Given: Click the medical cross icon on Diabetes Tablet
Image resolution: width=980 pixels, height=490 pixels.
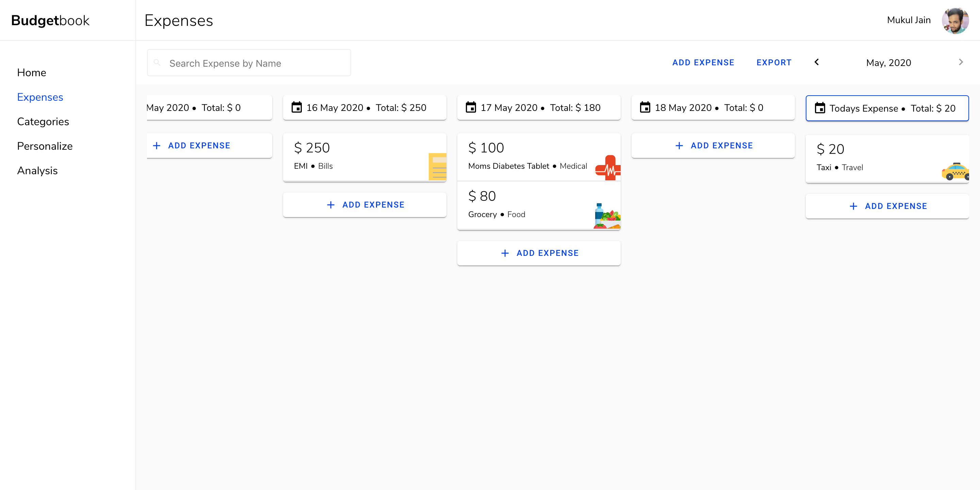Looking at the screenshot, I should click(x=608, y=168).
